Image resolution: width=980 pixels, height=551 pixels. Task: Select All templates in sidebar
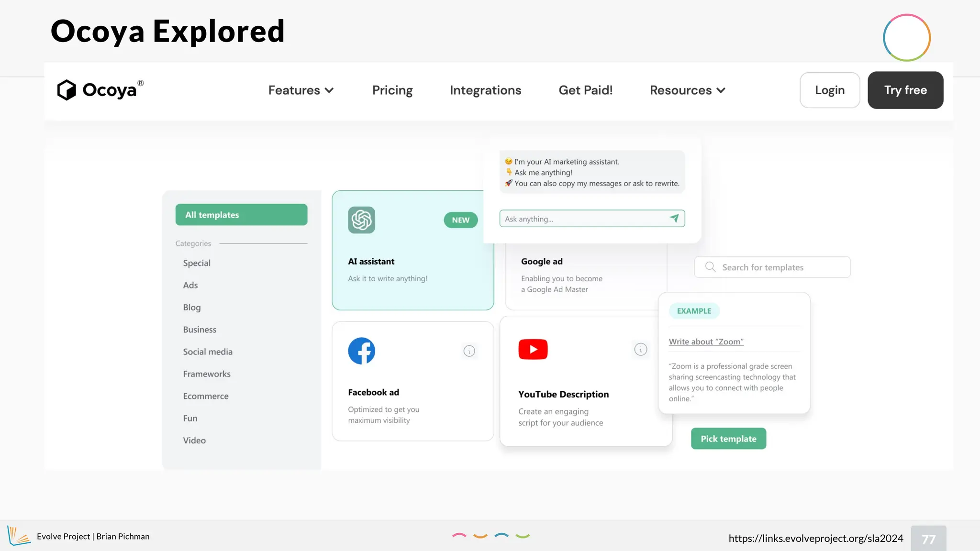click(241, 215)
